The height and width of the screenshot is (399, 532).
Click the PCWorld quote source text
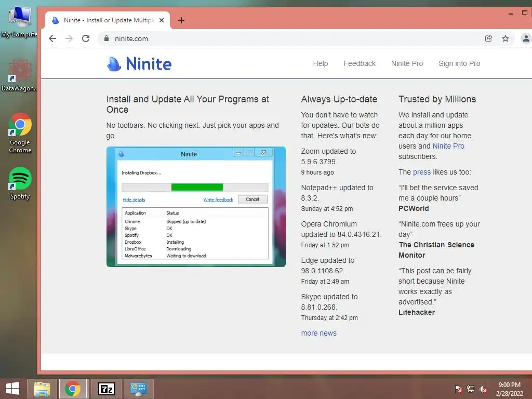point(414,208)
